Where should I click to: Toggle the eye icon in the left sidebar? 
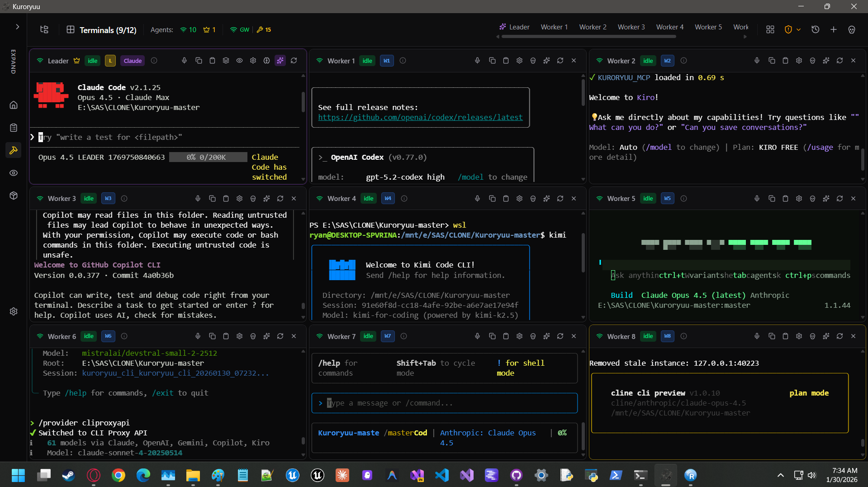click(14, 173)
